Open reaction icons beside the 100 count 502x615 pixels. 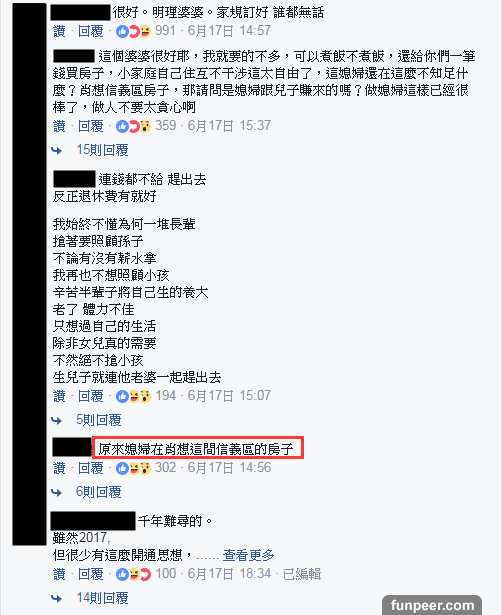click(x=133, y=574)
